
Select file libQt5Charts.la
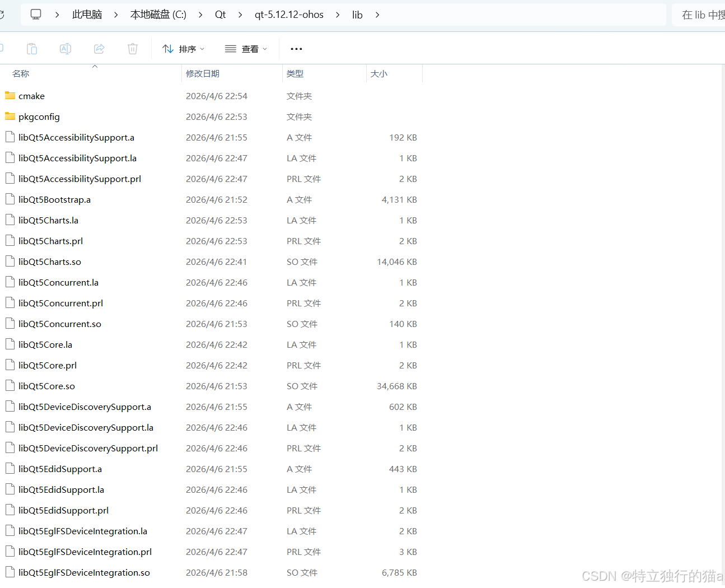(48, 220)
